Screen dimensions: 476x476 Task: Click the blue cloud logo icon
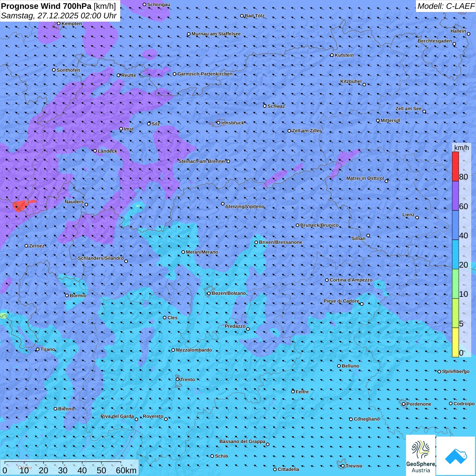point(456,456)
